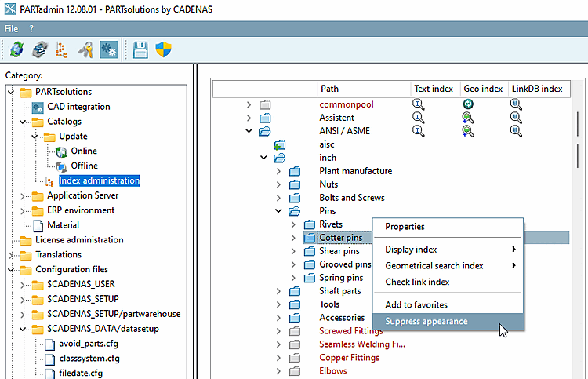The image size is (588, 379).
Task: Select the Tools folder row
Action: (329, 304)
